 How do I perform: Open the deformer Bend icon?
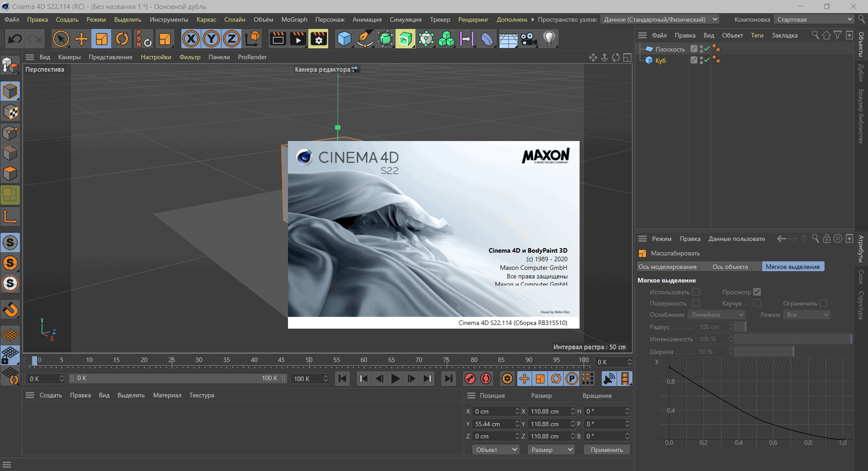[x=487, y=39]
